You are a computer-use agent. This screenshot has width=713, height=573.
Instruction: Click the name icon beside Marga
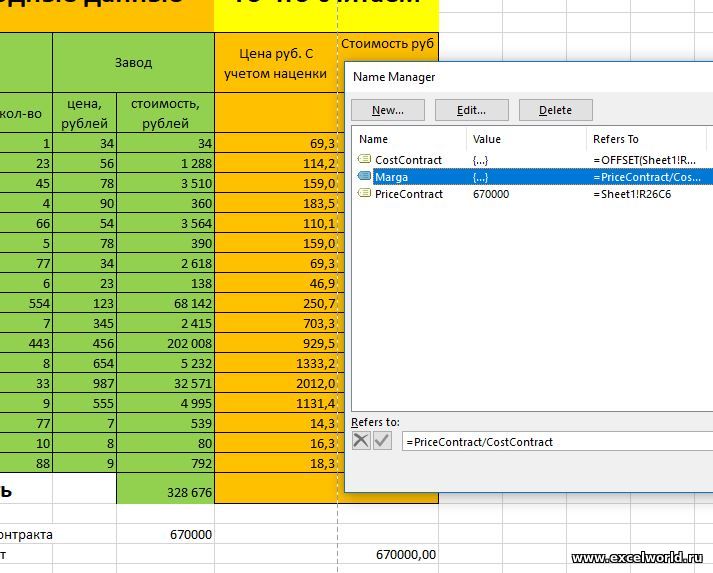point(365,177)
